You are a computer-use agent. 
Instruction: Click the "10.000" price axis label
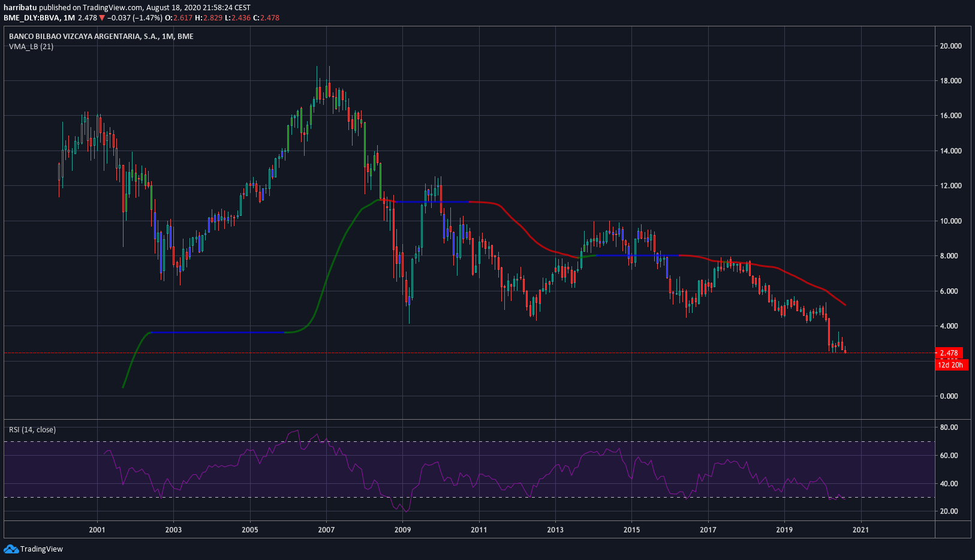tap(950, 221)
